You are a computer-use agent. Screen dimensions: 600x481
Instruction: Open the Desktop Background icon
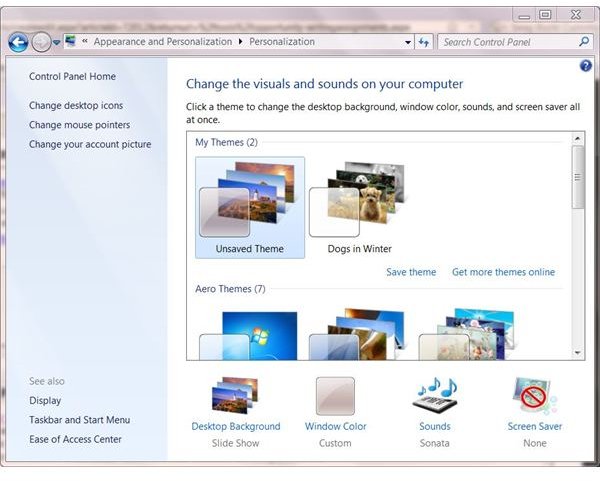(x=235, y=396)
